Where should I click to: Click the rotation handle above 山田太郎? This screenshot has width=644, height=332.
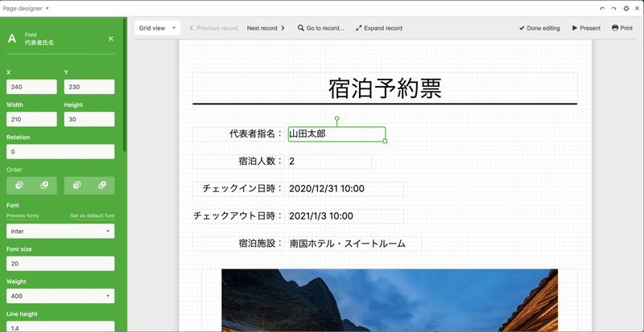click(336, 118)
